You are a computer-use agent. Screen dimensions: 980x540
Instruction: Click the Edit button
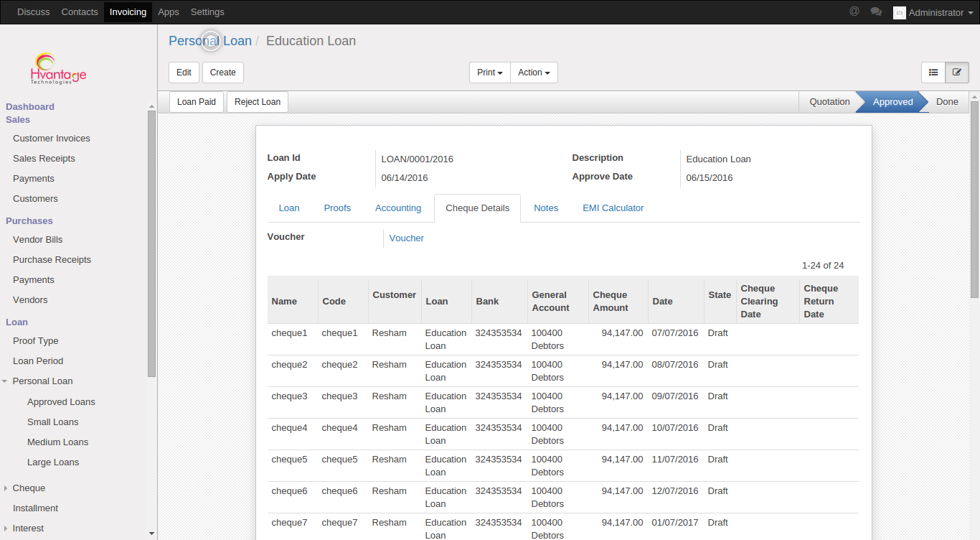[184, 73]
